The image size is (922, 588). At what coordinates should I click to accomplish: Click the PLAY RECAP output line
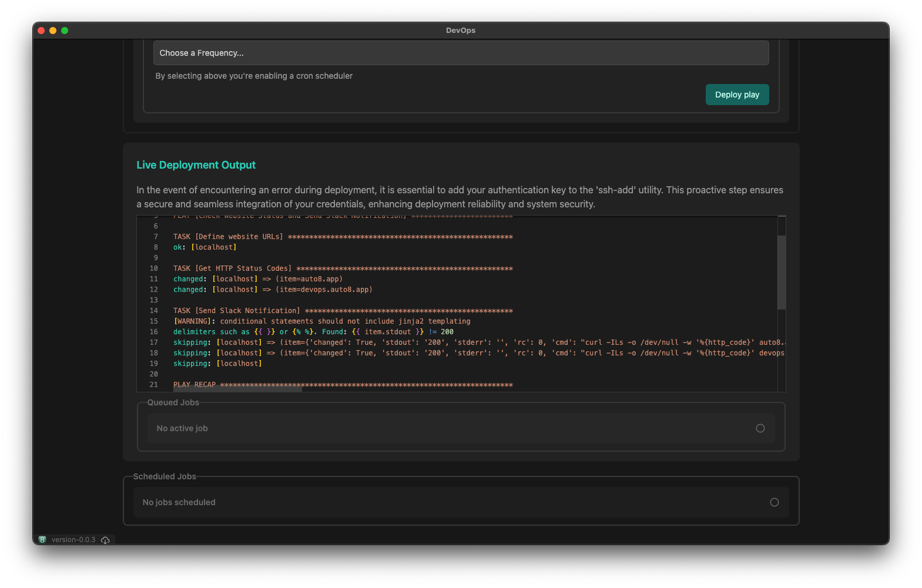coord(343,385)
